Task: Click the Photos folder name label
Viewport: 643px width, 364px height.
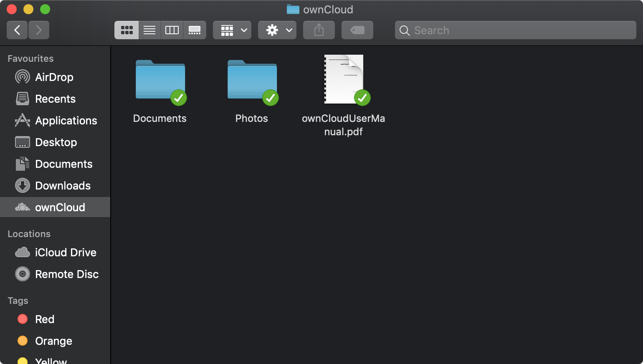Action: [252, 119]
